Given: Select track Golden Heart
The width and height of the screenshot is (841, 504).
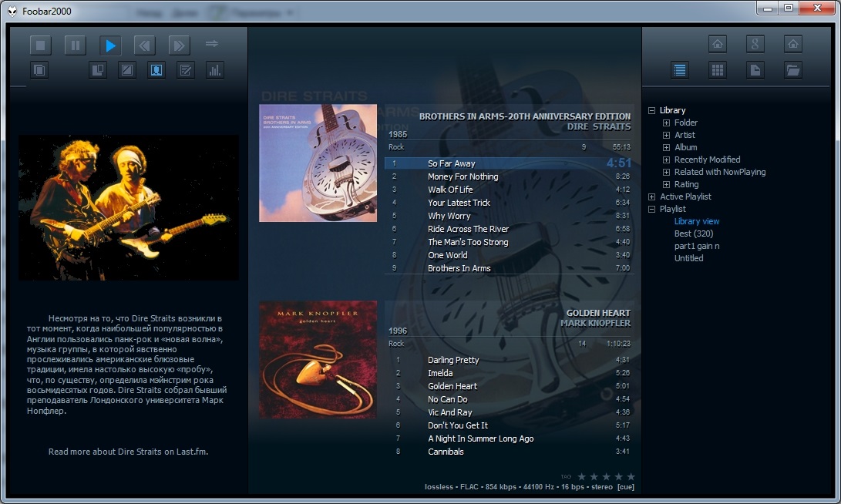Looking at the screenshot, I should coord(509,386).
